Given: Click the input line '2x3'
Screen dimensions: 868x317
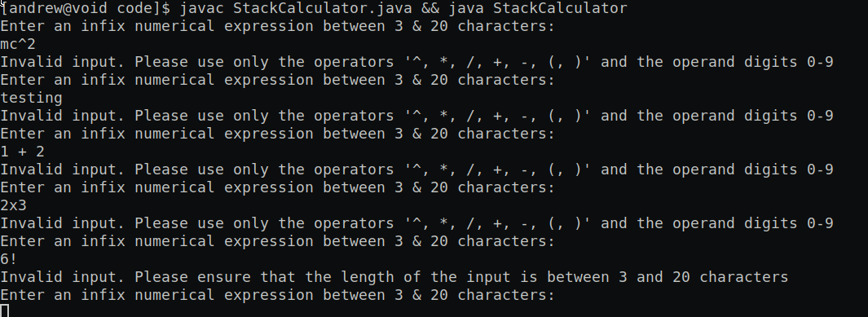Looking at the screenshot, I should [14, 205].
